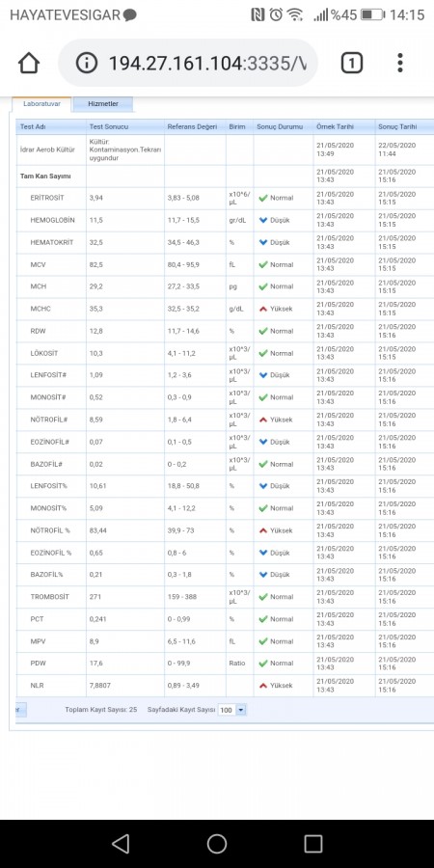Open the browser three-dot menu

point(400,63)
